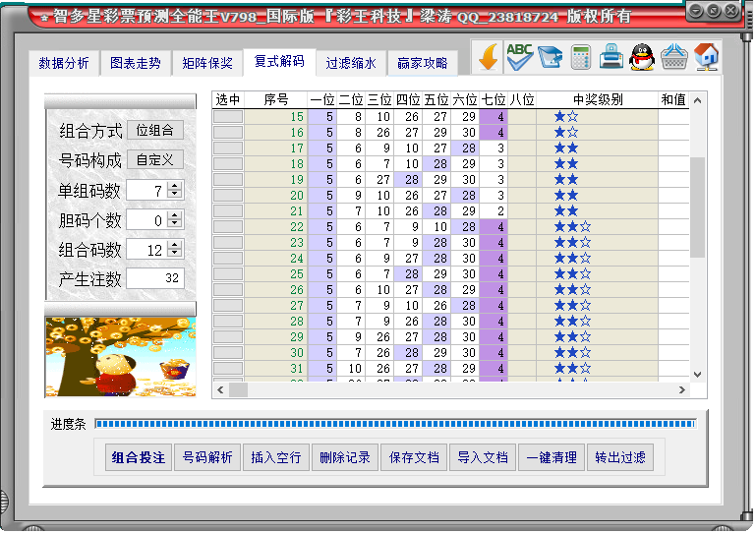
Task: Click the blue folder export icon
Action: tap(551, 58)
